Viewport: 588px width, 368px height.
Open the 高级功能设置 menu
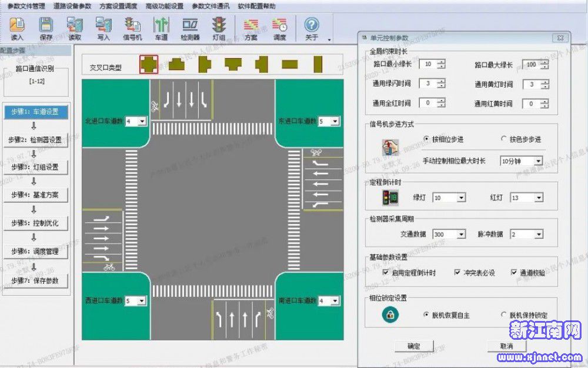pos(164,6)
